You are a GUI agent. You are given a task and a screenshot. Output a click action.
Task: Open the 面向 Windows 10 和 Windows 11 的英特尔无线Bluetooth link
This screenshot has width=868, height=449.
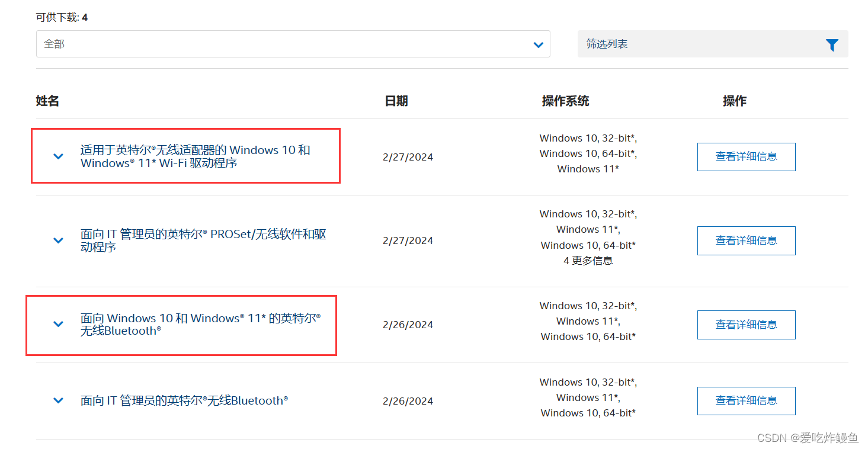click(200, 324)
